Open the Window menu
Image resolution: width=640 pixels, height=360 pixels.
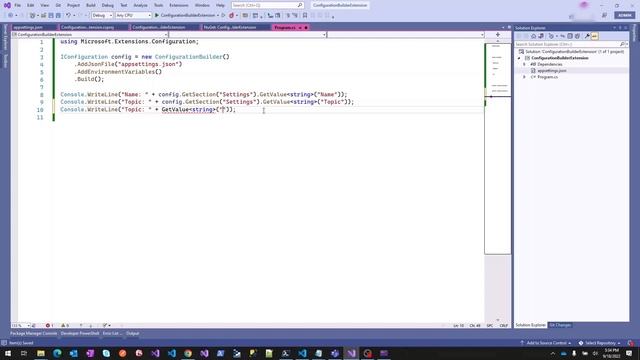[202, 5]
